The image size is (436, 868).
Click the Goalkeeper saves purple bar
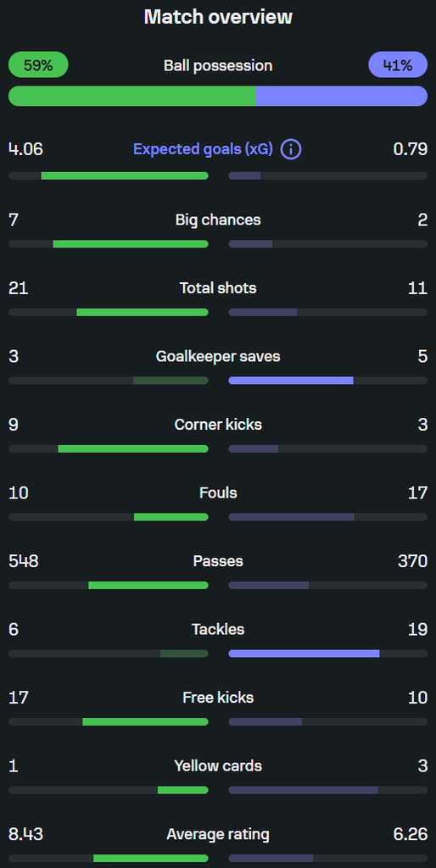tap(291, 381)
